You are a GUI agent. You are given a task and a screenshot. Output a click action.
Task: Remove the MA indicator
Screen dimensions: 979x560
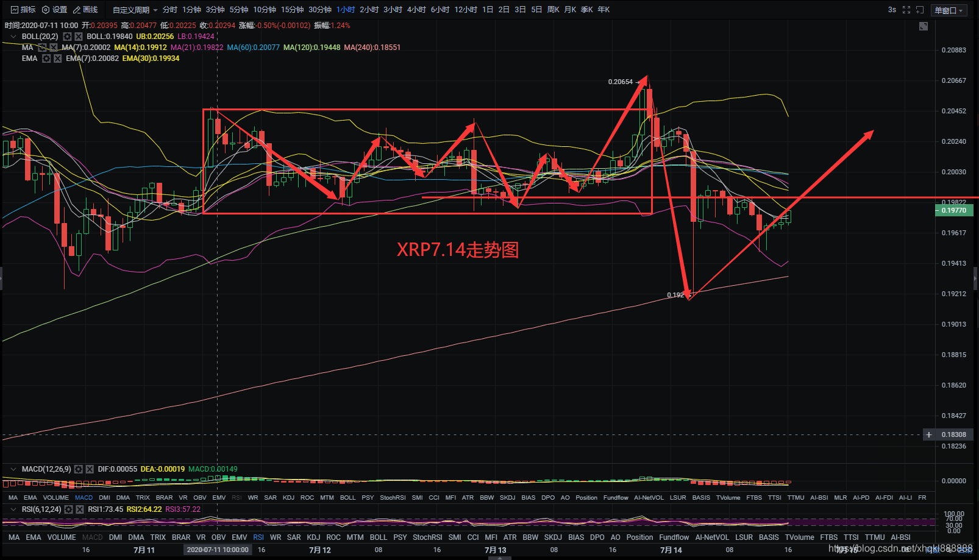54,48
